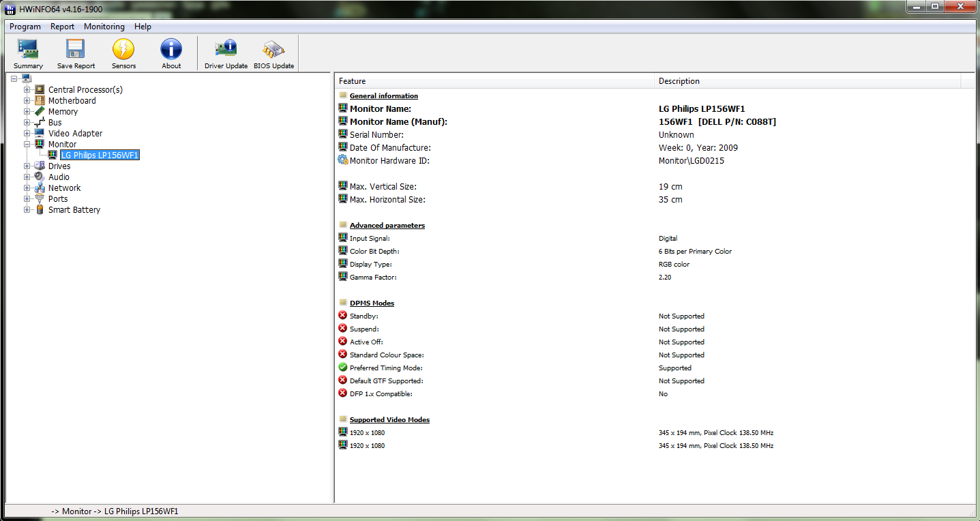Click the computer root icon in the tree
The height and width of the screenshot is (521, 980).
(27, 78)
